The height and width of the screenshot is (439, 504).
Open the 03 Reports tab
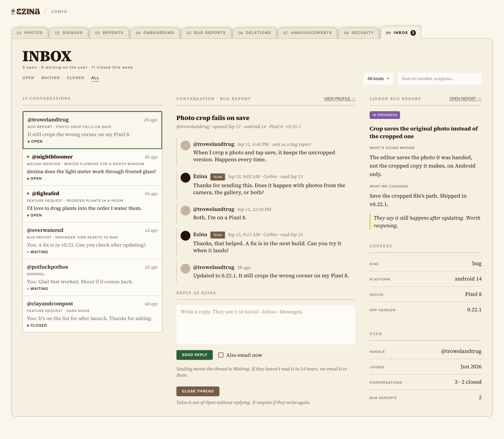(x=109, y=33)
